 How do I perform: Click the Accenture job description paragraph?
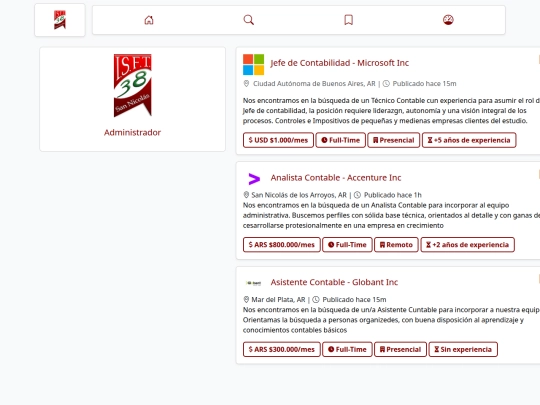point(391,215)
